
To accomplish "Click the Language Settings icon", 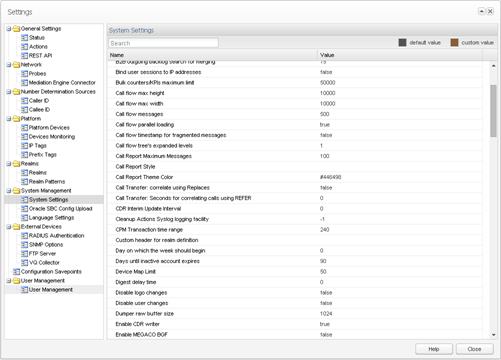I will 24,218.
